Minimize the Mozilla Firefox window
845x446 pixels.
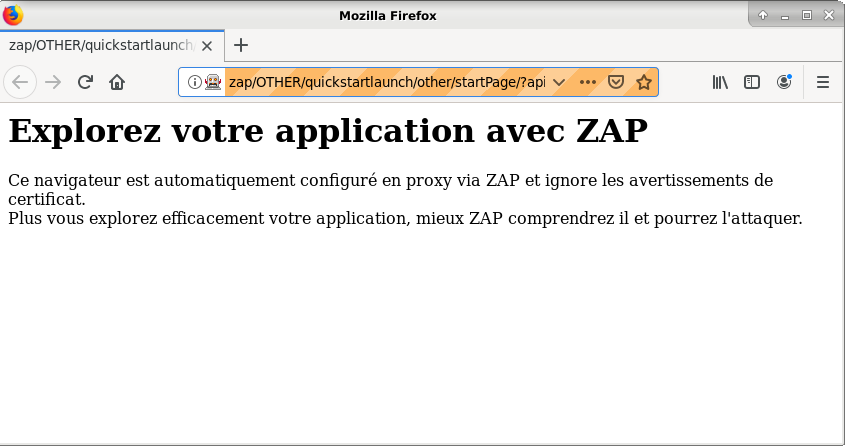tap(785, 16)
